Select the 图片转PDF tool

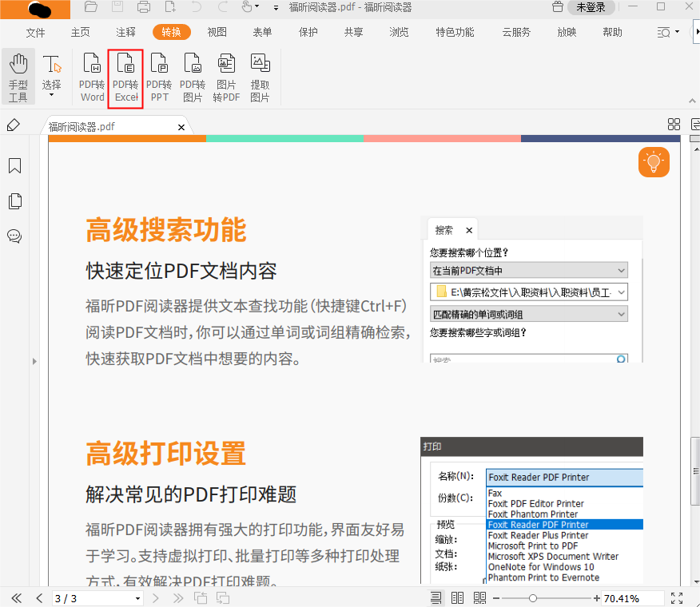[x=226, y=77]
